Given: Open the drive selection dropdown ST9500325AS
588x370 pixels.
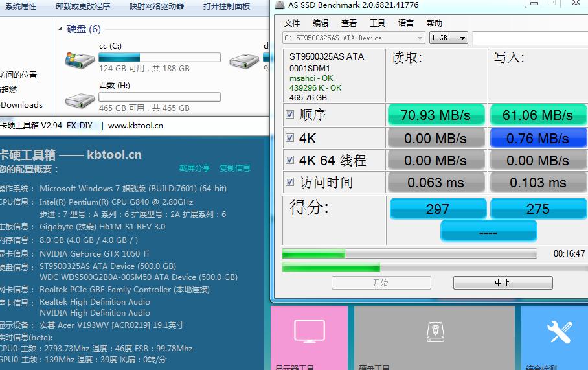Looking at the screenshot, I should [x=354, y=38].
